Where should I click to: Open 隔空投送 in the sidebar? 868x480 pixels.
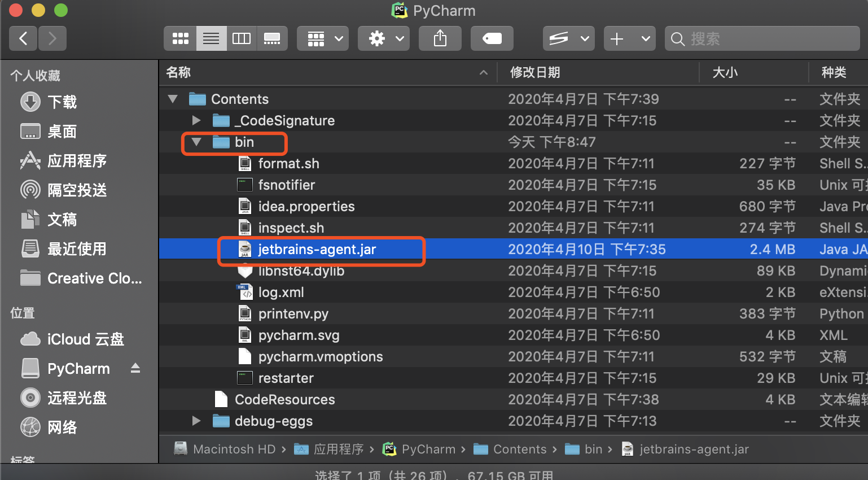pyautogui.click(x=77, y=190)
